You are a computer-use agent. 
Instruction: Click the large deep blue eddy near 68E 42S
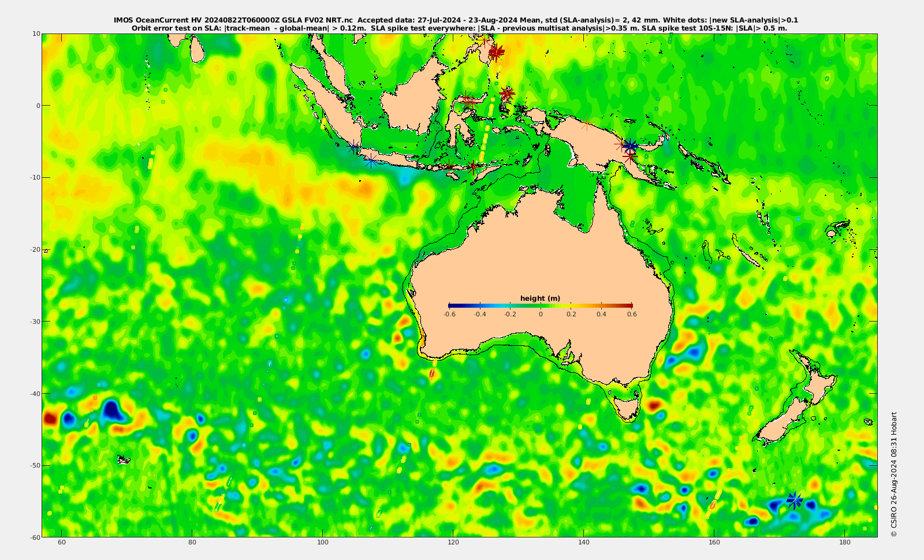[x=112, y=410]
